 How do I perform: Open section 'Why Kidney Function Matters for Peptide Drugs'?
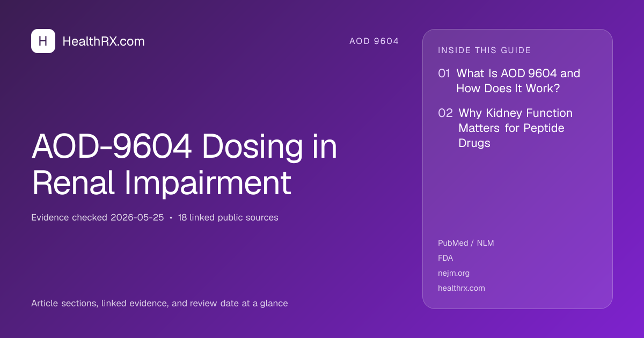pos(515,128)
